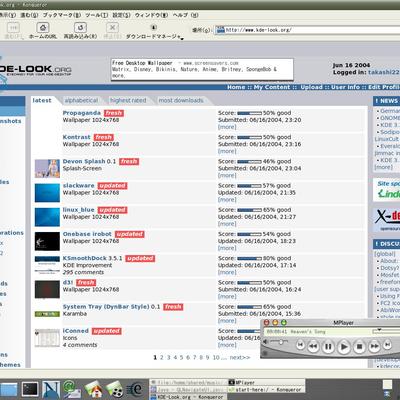Click the MPlayer seek position bar
Screen dimensions: 400x400
386,331
